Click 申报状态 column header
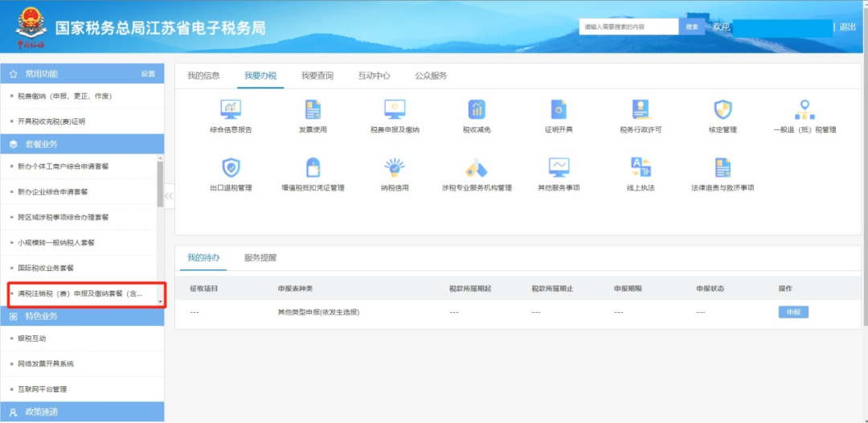The width and height of the screenshot is (868, 423). pyautogui.click(x=710, y=289)
